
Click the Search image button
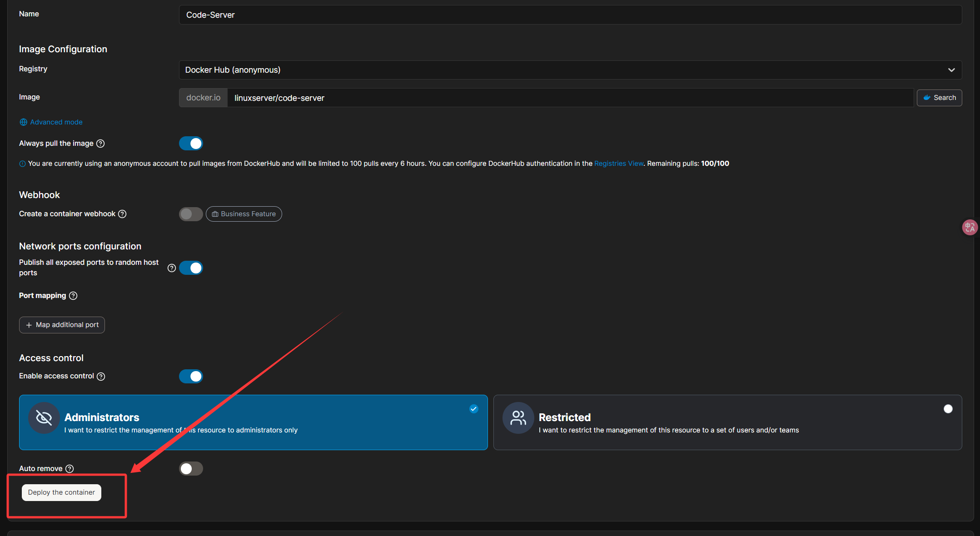click(939, 98)
